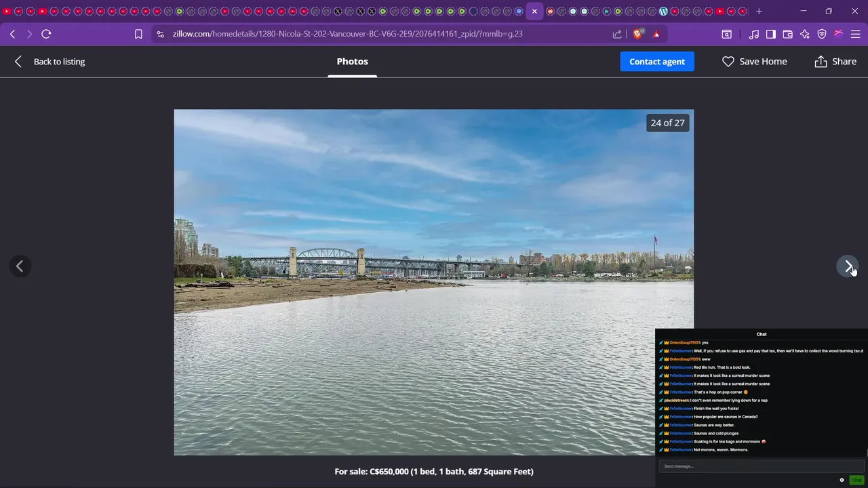868x488 pixels.
Task: Open Brave Shields lion icon
Action: click(638, 34)
